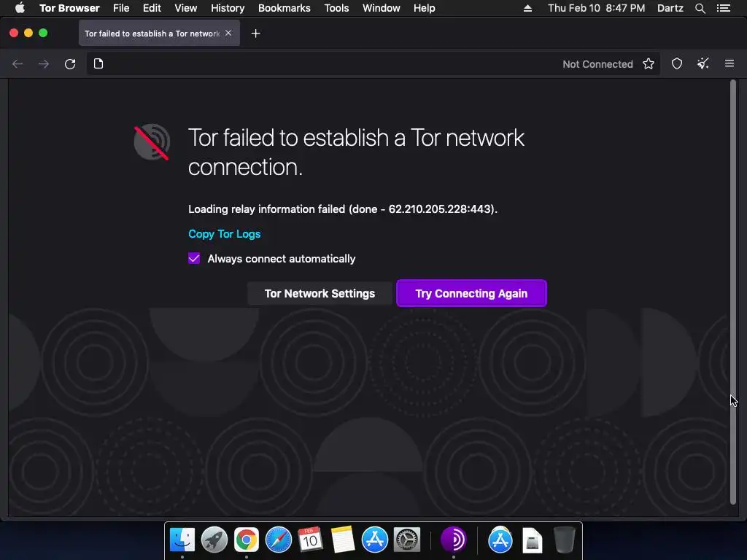Image resolution: width=747 pixels, height=560 pixels.
Task: Click the Not Connected status label
Action: point(597,64)
